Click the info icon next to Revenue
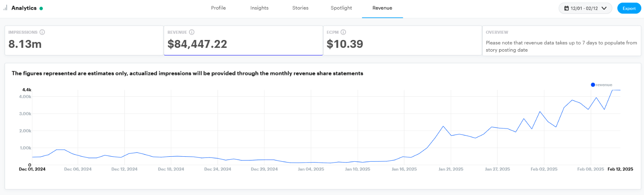Viewport: 644px width, 195px height. tap(192, 32)
